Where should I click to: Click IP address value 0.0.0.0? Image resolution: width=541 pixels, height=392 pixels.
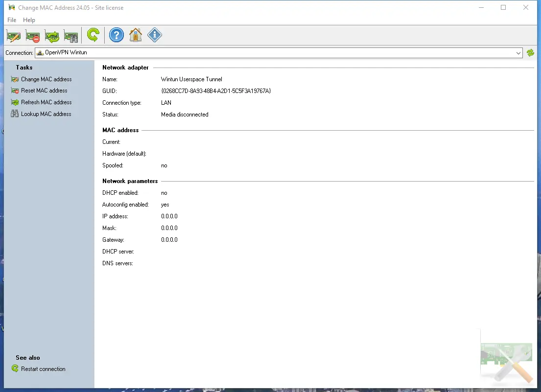[169, 216]
